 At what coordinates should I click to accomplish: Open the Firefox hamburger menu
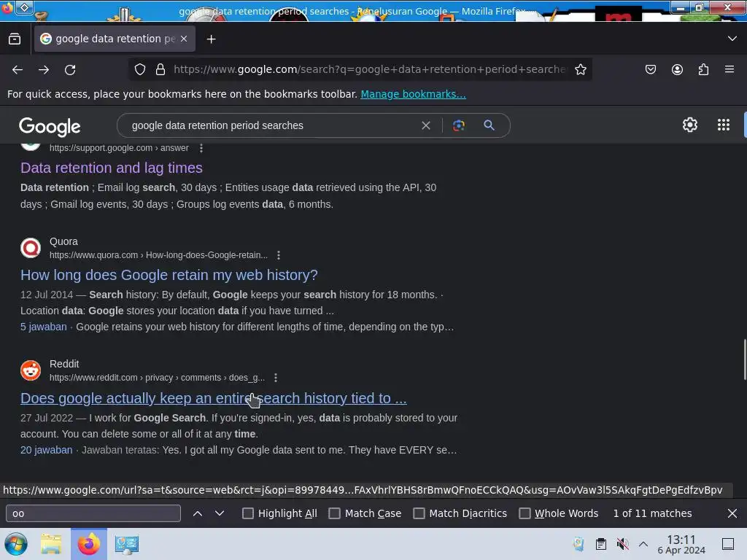(729, 69)
